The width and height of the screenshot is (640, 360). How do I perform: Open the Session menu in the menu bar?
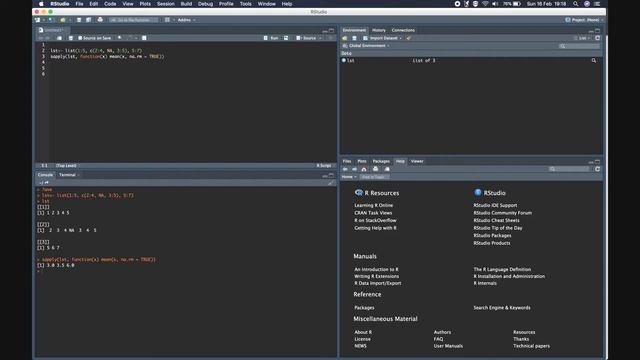pyautogui.click(x=166, y=4)
